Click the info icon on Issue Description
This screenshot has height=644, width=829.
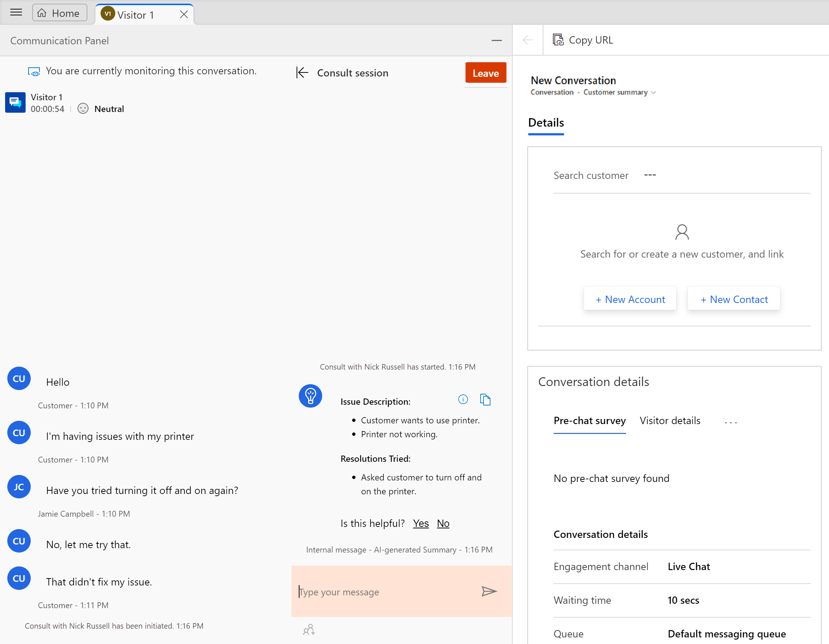pos(463,399)
